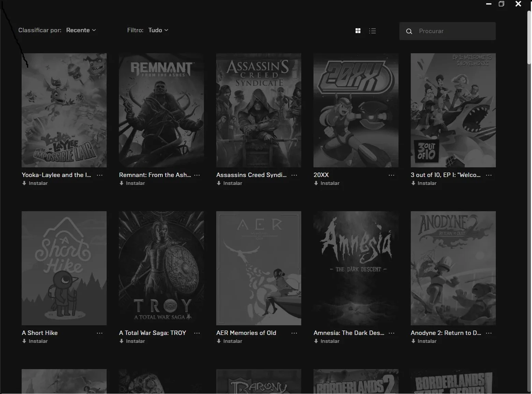Close the launcher window
Viewport: 532px width, 394px height.
pyautogui.click(x=518, y=4)
